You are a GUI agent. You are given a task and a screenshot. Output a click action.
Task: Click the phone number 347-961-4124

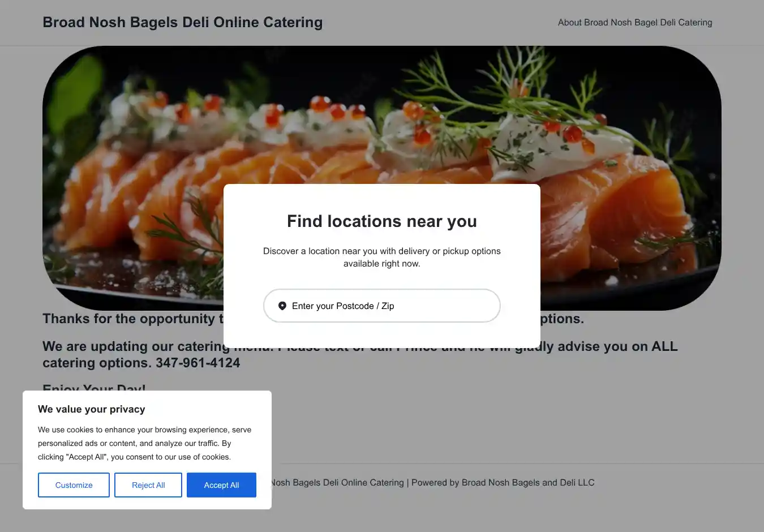[198, 363]
